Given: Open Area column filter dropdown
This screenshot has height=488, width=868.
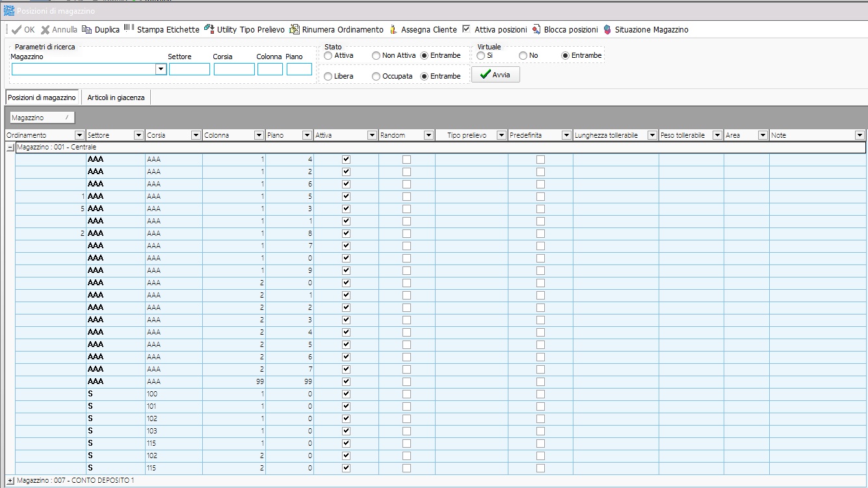Looking at the screenshot, I should [763, 135].
